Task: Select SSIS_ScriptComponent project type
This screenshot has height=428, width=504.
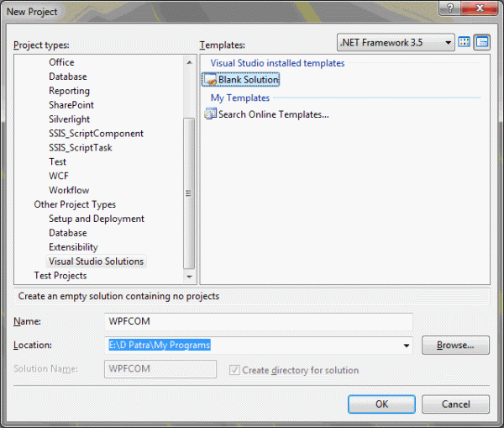Action: coord(96,133)
